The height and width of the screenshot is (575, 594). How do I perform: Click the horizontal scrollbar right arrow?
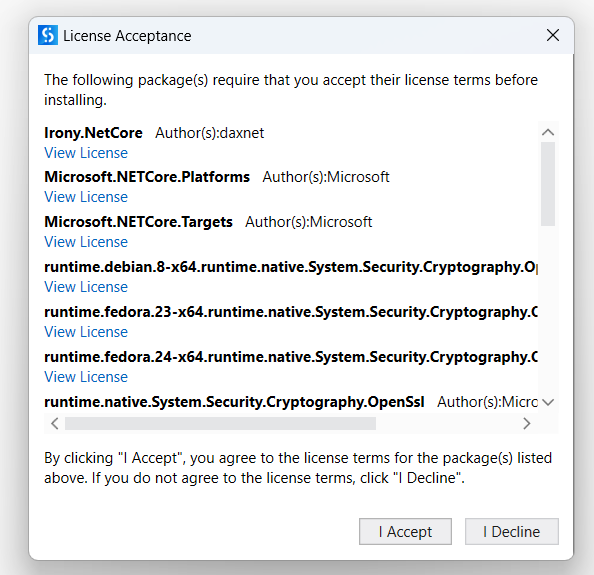pos(527,423)
